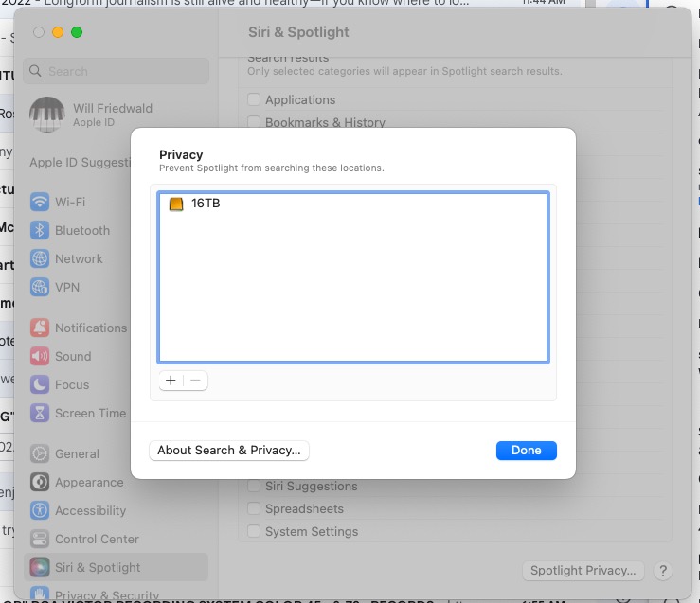700x603 pixels.
Task: Click the General gear icon
Action: point(40,453)
